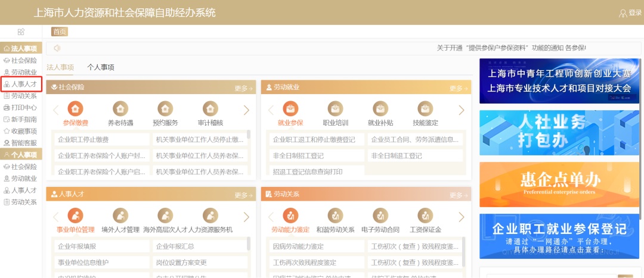Select the 首页 tab
This screenshot has height=278, width=644.
(60, 32)
